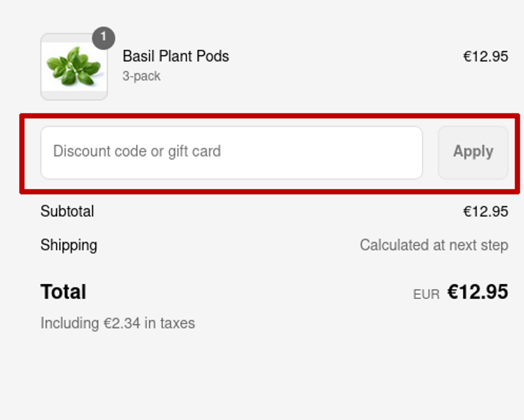Click the €12.95 subtotal amount
Viewport: 524px width, 420px height.
tap(485, 211)
